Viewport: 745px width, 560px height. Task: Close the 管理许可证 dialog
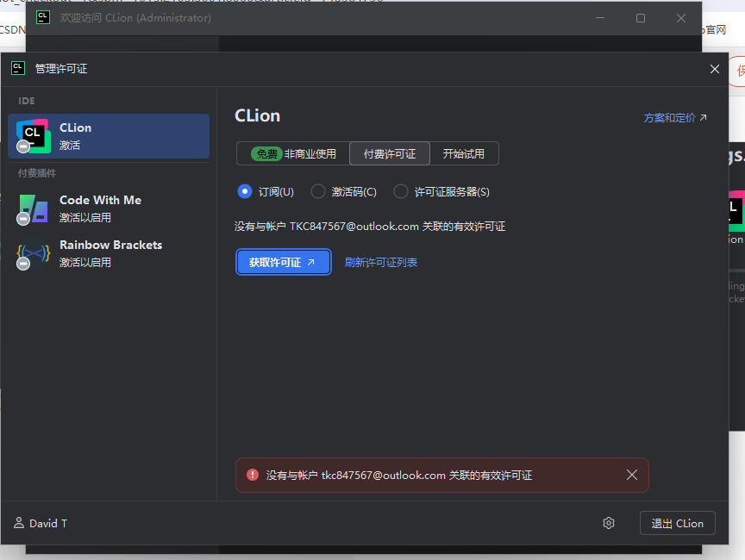pos(714,69)
